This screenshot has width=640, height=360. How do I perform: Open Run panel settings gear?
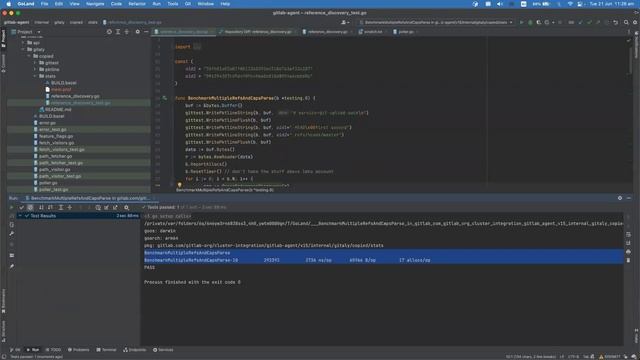620,198
